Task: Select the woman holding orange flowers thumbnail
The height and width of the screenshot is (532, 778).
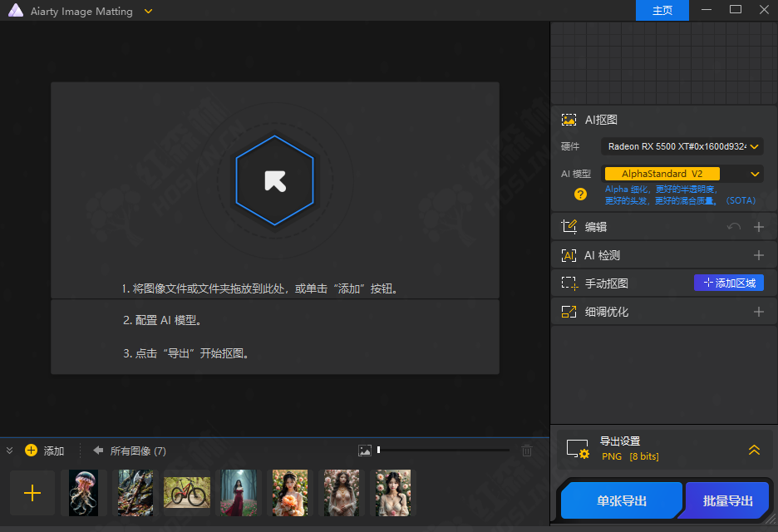Action: pos(290,493)
